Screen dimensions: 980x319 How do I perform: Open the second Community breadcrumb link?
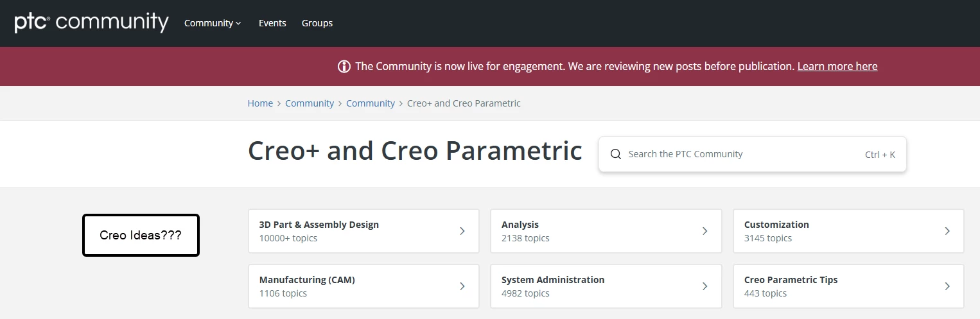[371, 103]
